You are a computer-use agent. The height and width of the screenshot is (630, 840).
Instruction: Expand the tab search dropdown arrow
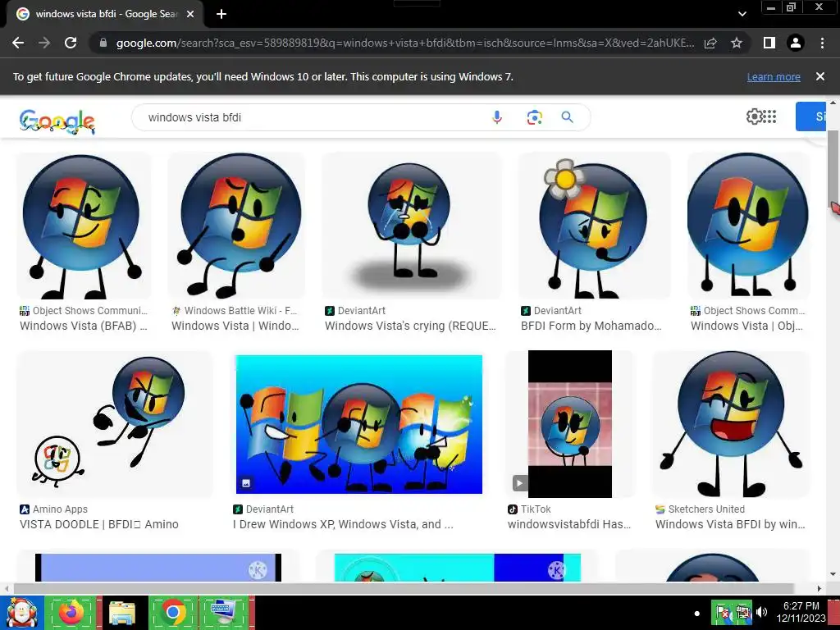pos(742,14)
